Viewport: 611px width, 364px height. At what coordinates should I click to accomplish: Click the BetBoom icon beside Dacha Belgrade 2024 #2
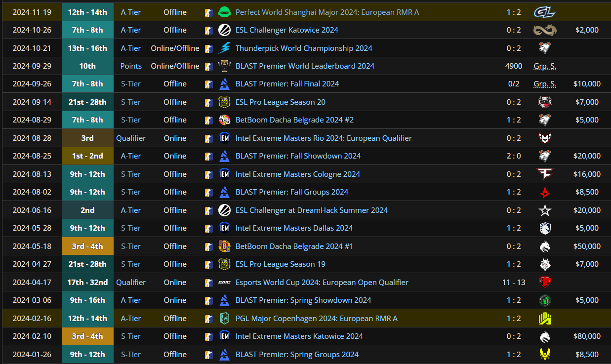pos(224,120)
